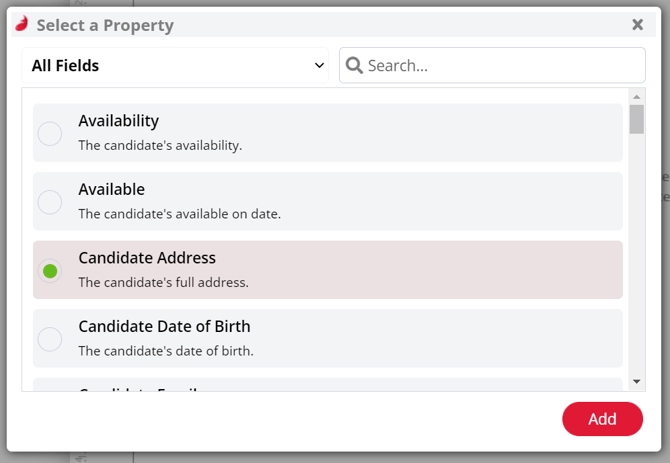Viewport: 670px width, 463px height.
Task: Click the Select a Property title text
Action: click(x=105, y=25)
